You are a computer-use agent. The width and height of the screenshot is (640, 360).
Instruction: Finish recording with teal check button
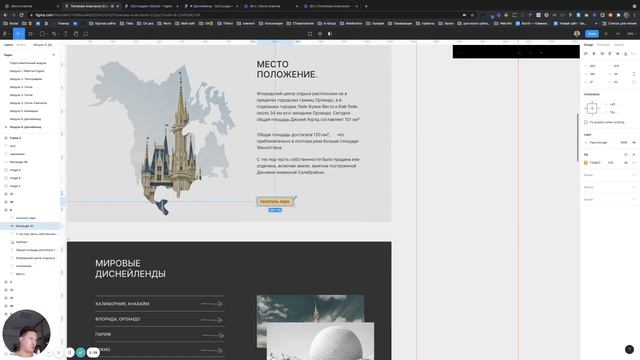coord(81,352)
